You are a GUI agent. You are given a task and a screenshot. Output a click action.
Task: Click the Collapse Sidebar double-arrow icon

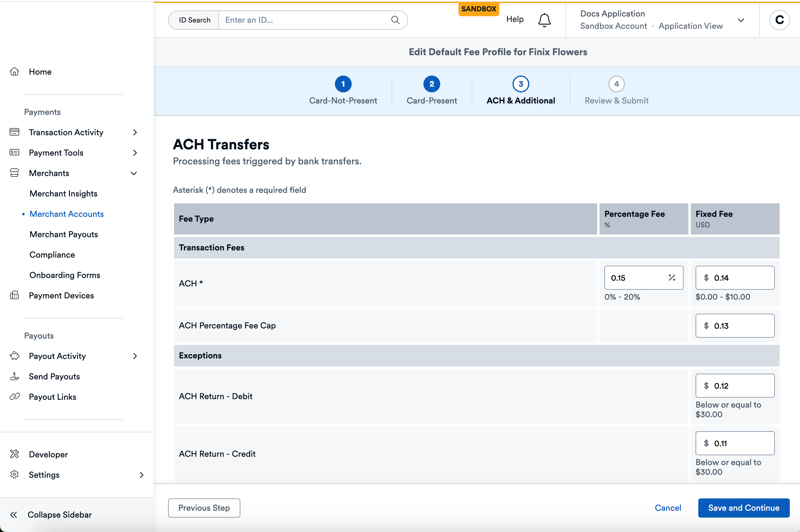14,514
